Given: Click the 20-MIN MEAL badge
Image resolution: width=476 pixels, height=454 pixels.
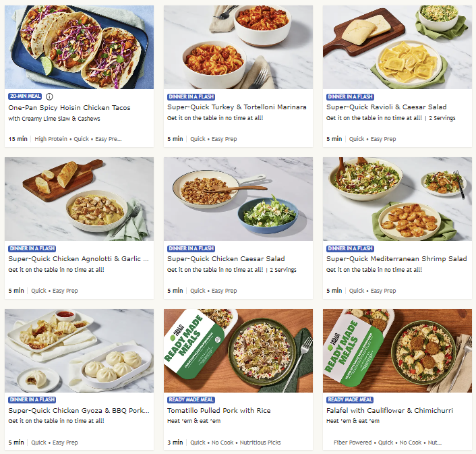Looking at the screenshot, I should tap(25, 96).
